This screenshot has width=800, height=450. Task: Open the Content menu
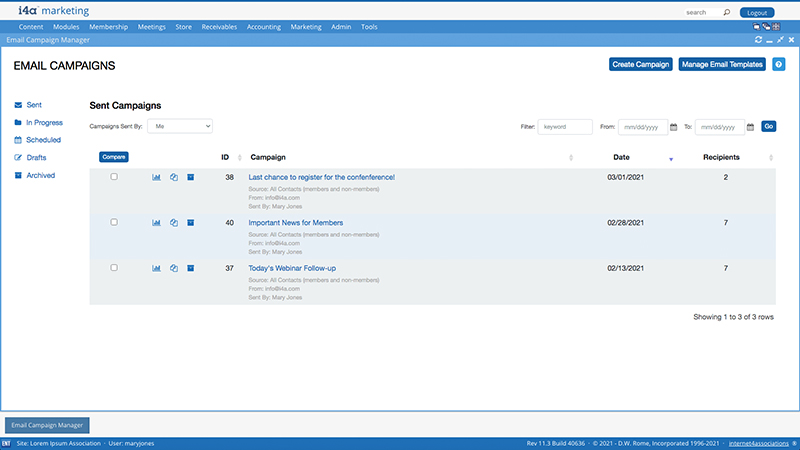[31, 27]
